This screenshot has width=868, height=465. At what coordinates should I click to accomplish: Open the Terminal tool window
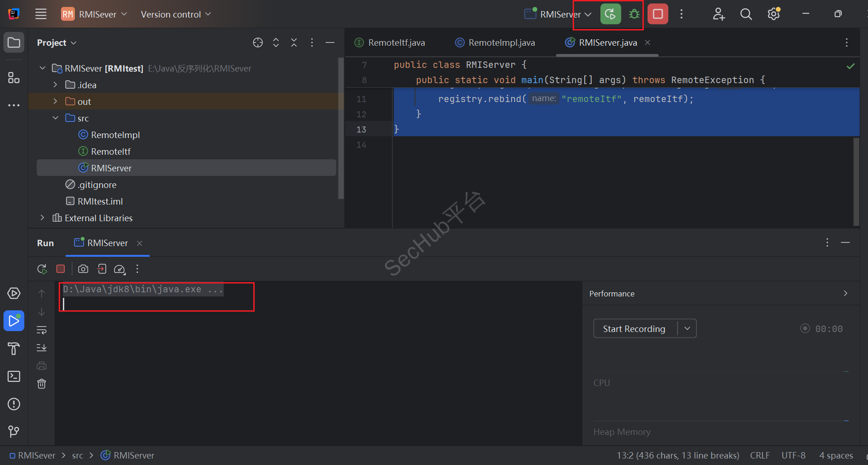pos(14,376)
